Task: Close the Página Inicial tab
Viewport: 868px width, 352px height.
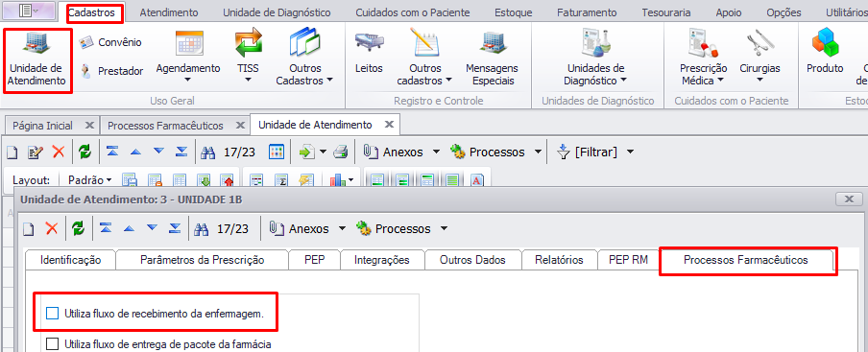Action: (x=89, y=126)
